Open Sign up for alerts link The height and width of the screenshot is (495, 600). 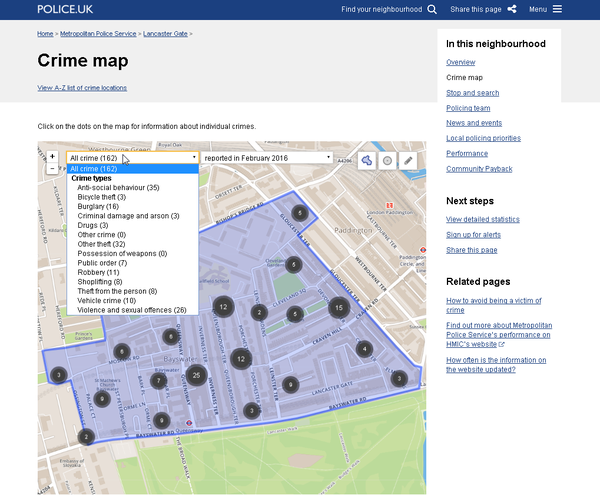point(473,234)
